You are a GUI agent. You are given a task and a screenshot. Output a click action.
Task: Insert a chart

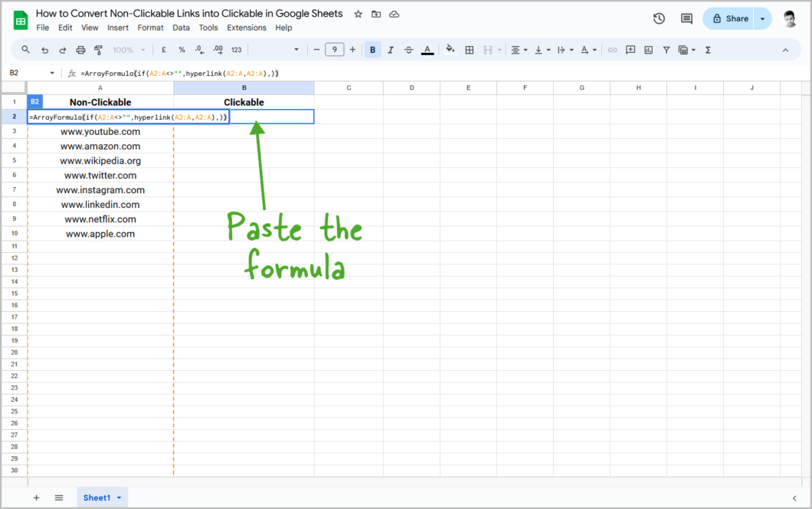(648, 50)
